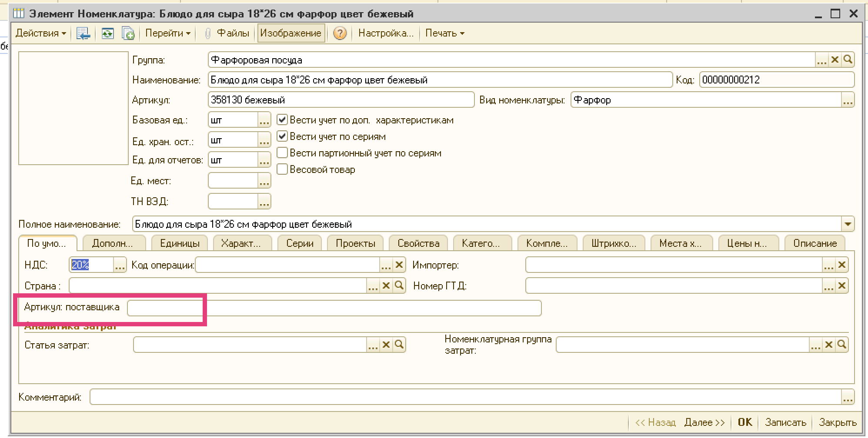Clear the Страна field with X icon
Image resolution: width=868 pixels, height=438 pixels.
coord(386,286)
